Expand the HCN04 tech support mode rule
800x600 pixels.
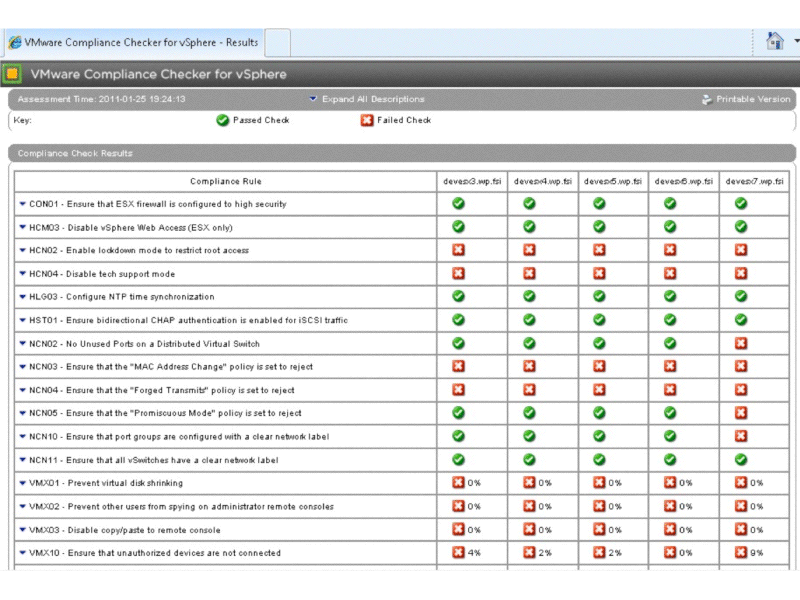(x=22, y=273)
